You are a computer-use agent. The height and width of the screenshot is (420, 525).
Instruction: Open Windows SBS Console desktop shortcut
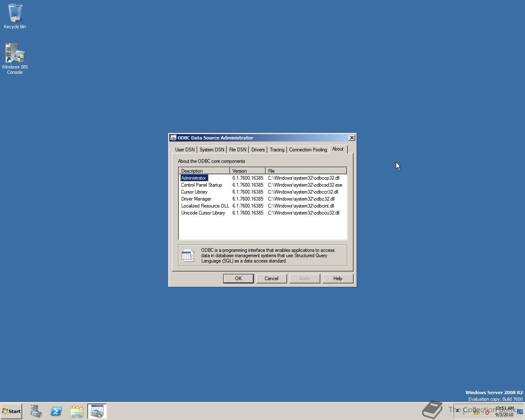15,59
